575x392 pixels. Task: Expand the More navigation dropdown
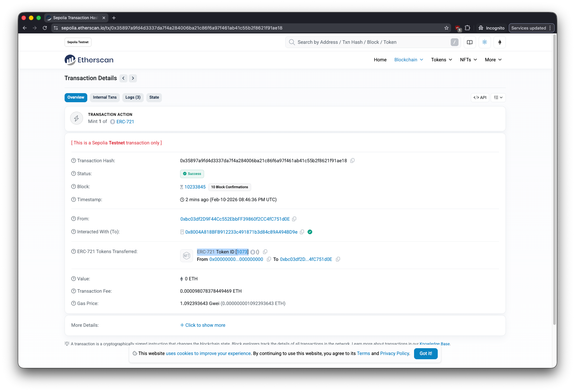[493, 60]
